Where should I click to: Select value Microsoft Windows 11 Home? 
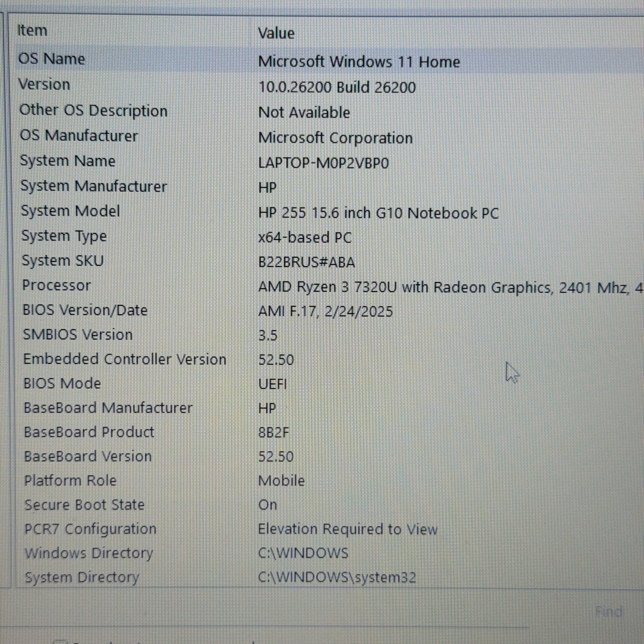coord(359,62)
